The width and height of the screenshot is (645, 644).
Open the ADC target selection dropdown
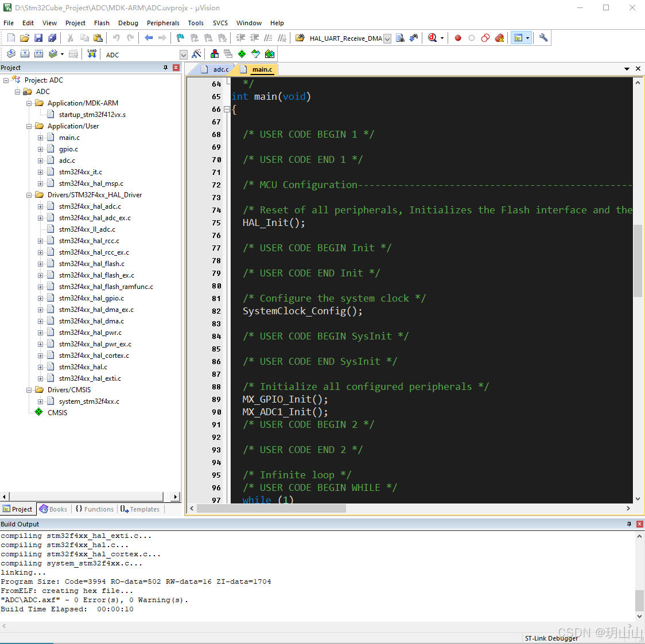tap(184, 54)
